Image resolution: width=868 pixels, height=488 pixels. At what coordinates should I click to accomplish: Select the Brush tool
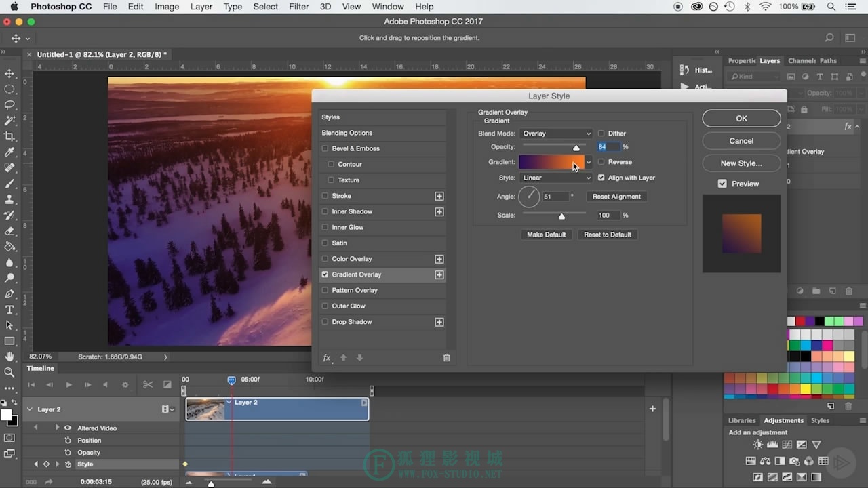9,184
